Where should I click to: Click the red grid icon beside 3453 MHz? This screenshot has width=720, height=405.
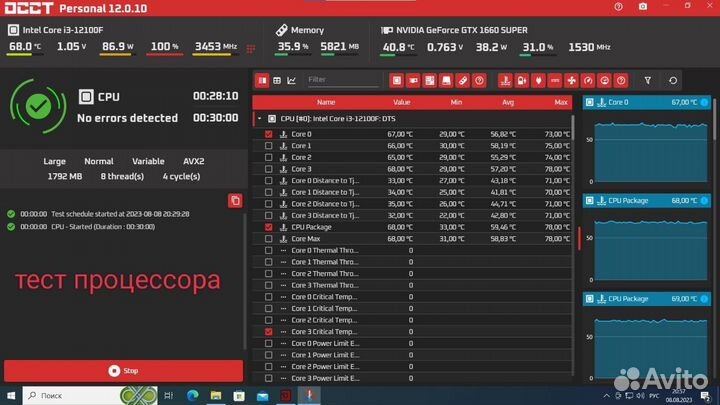click(251, 49)
